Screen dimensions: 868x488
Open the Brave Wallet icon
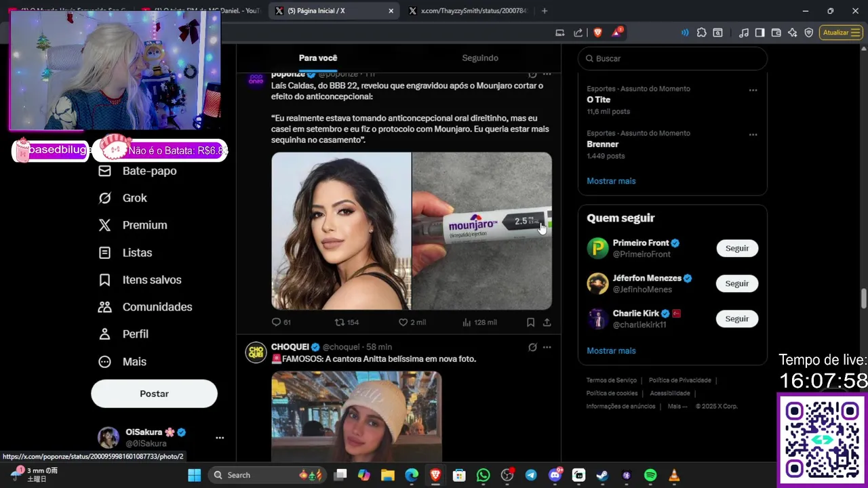point(776,33)
